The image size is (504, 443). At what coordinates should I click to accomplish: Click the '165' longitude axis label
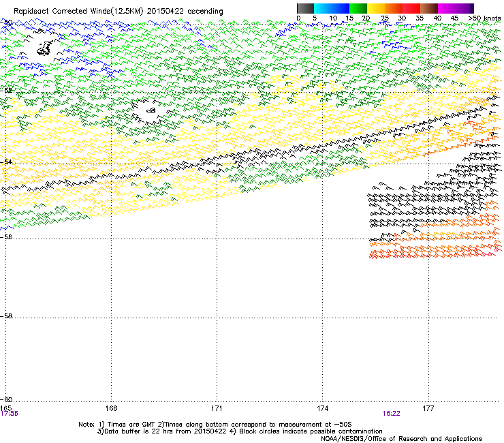(x=5, y=408)
